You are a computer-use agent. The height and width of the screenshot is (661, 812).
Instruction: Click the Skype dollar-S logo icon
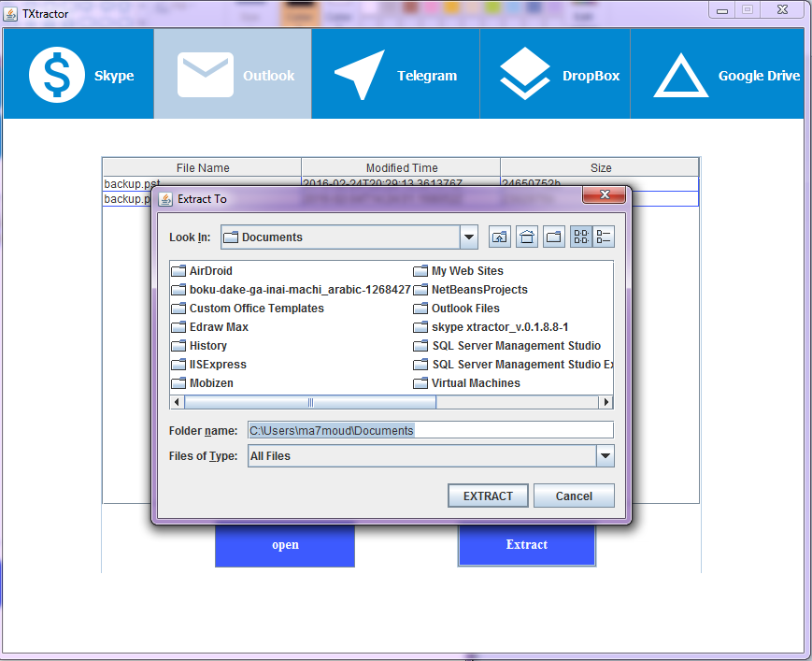tap(57, 75)
